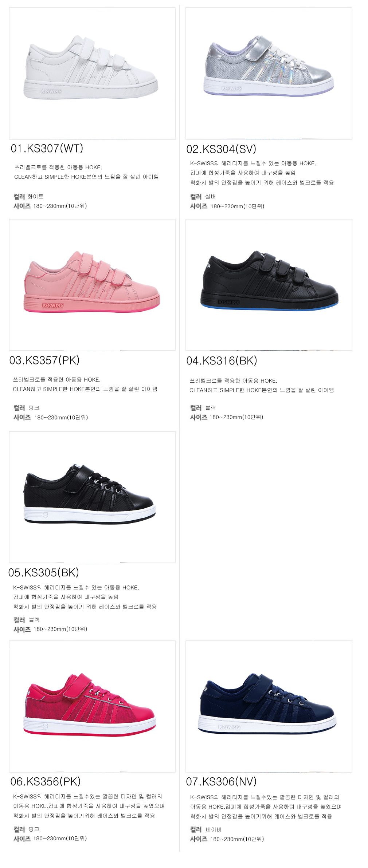The image size is (368, 868).
Task: Select the KS356 size text 180~230mm
Action: (60, 839)
